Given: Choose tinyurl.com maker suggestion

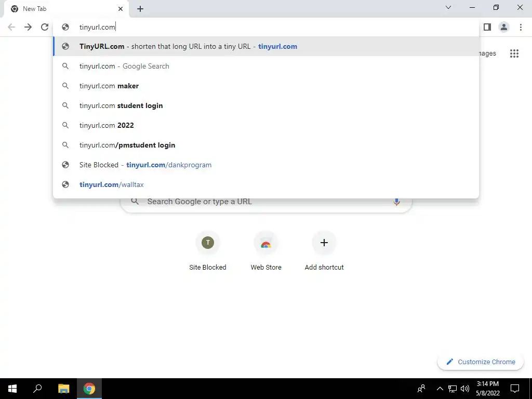Looking at the screenshot, I should (266, 86).
